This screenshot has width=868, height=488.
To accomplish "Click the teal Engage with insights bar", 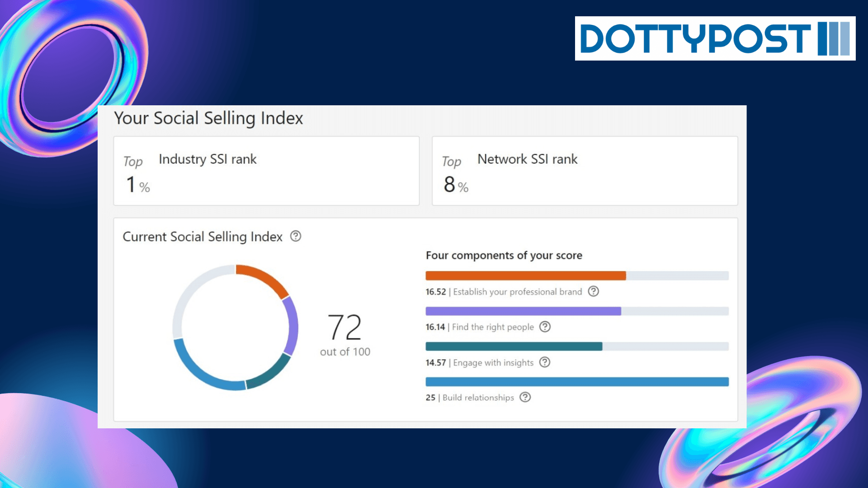I will point(514,347).
